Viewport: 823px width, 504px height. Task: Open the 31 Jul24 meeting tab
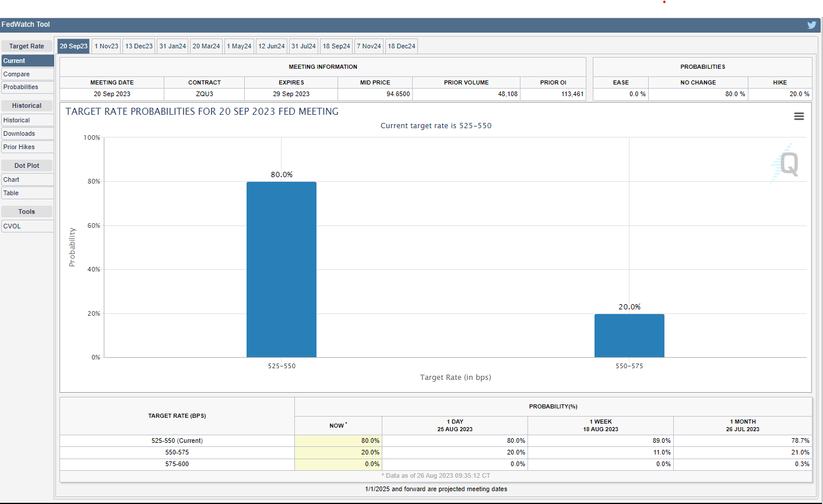[304, 46]
